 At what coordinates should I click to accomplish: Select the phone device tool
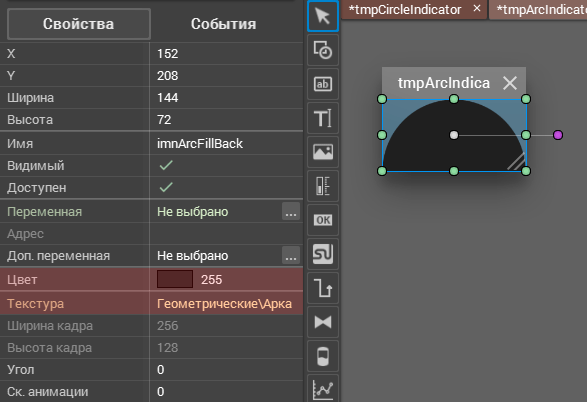(x=323, y=356)
